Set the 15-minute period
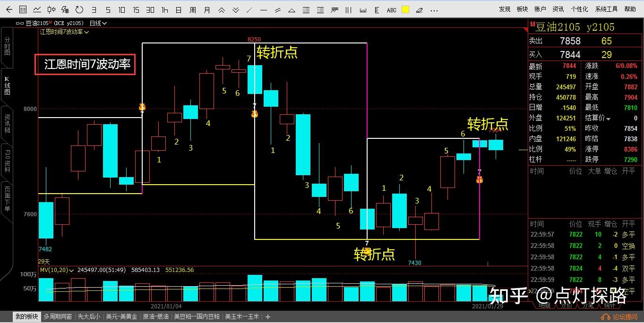The height and width of the screenshot is (323, 644). pyautogui.click(x=136, y=9)
